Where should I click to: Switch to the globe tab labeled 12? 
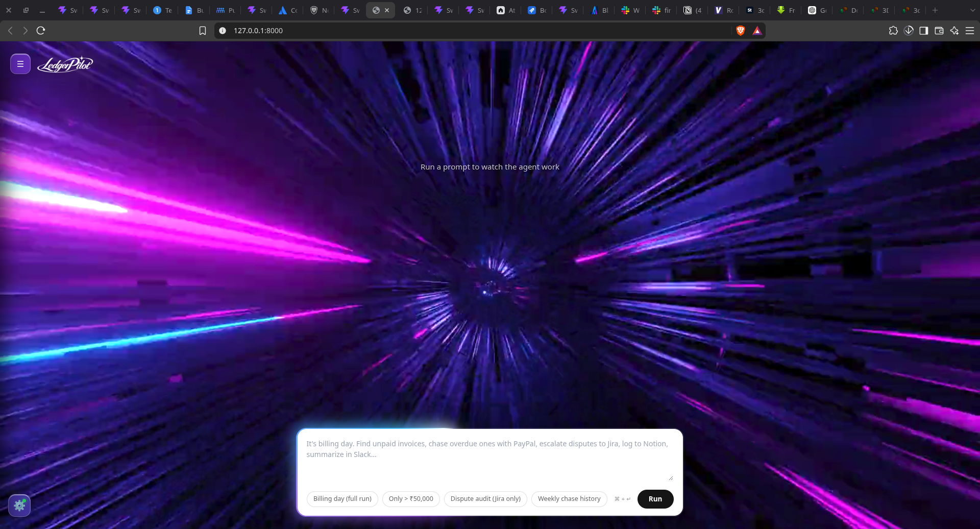tap(412, 10)
